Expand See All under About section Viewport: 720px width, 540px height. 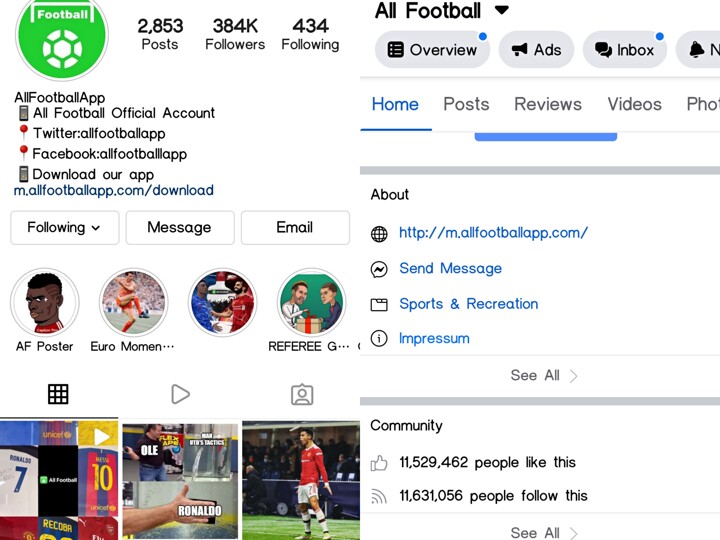[x=544, y=376]
